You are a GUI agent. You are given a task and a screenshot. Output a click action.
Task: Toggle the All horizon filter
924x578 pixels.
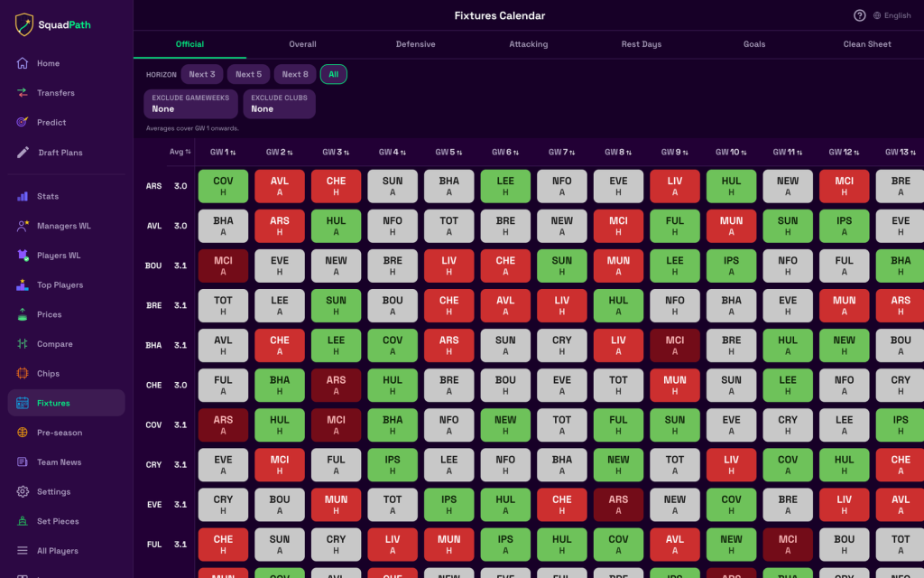point(334,74)
